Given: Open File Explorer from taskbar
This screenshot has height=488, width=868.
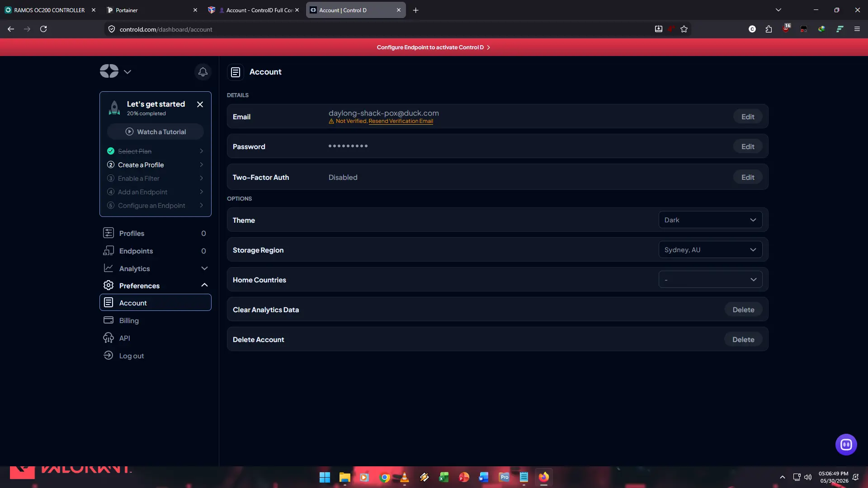Looking at the screenshot, I should coord(344,477).
